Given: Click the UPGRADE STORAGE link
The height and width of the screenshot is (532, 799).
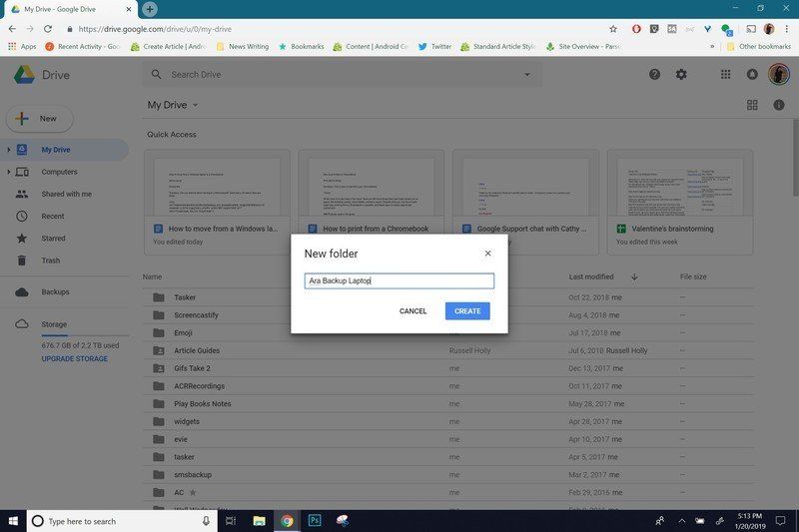Looking at the screenshot, I should pos(74,359).
